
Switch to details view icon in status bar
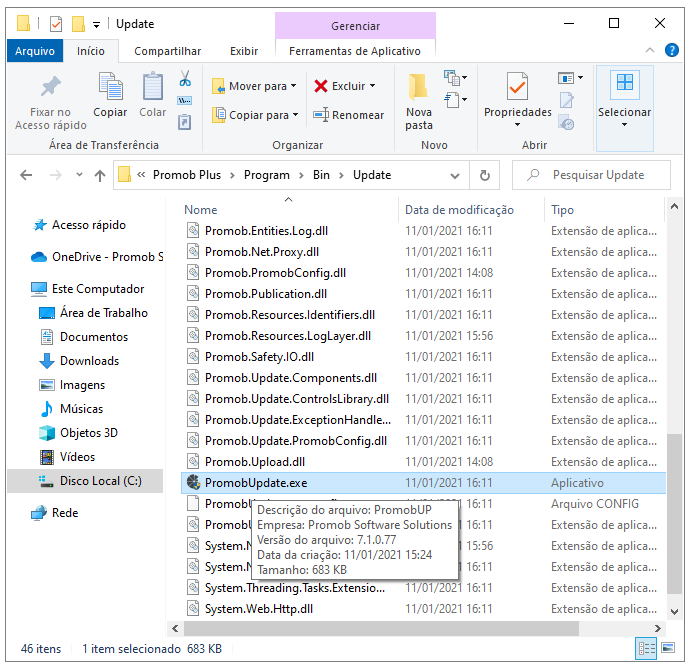pyautogui.click(x=646, y=648)
